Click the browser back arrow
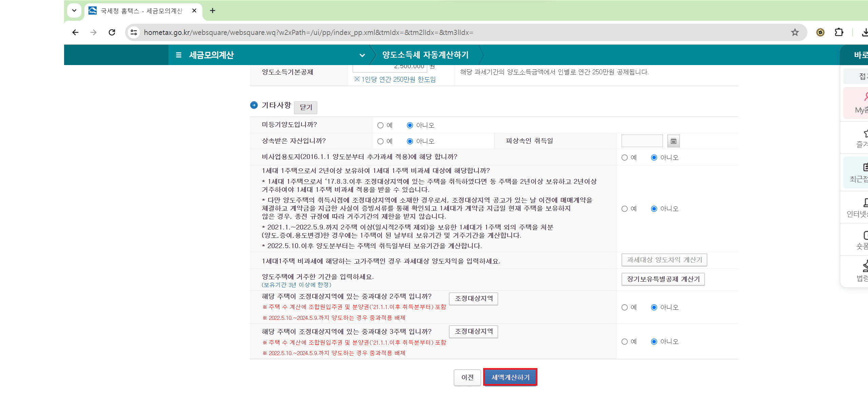 75,33
